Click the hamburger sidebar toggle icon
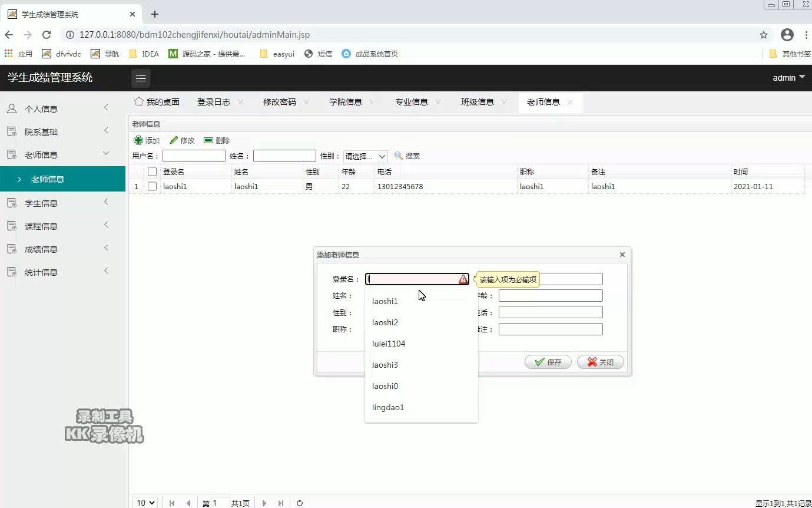 [x=141, y=78]
